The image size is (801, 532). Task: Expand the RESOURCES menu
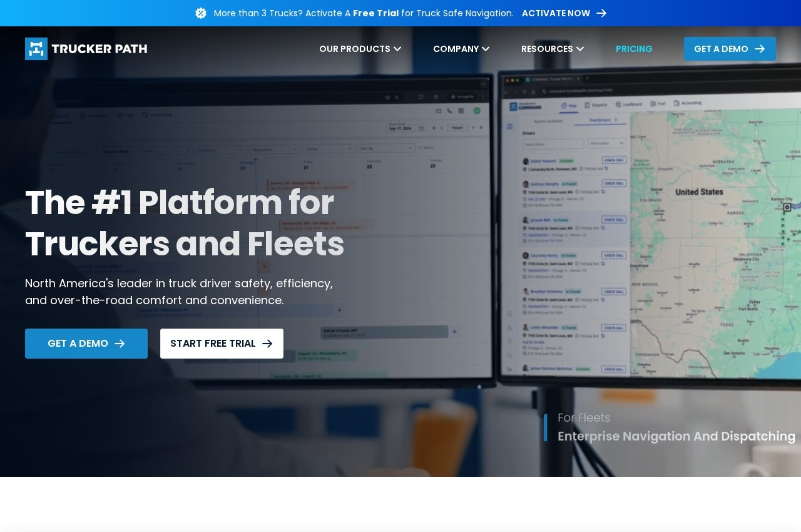(x=553, y=49)
